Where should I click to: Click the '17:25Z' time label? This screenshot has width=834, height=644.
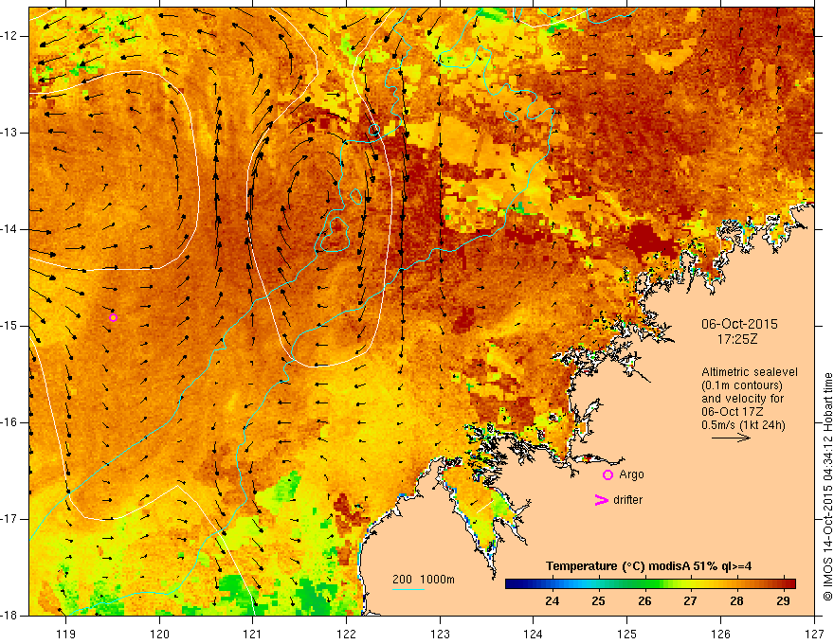tap(737, 339)
